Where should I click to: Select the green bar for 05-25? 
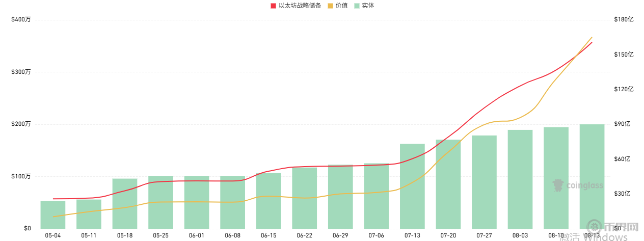161,202
